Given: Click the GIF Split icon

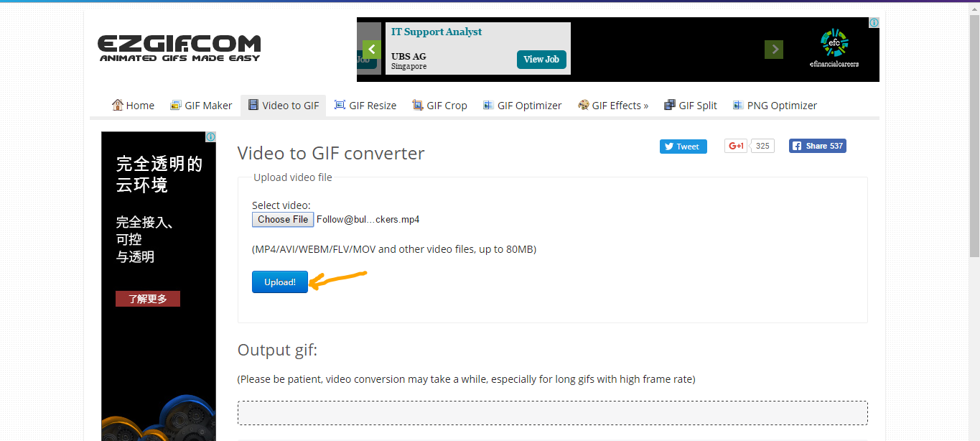Looking at the screenshot, I should pos(670,105).
